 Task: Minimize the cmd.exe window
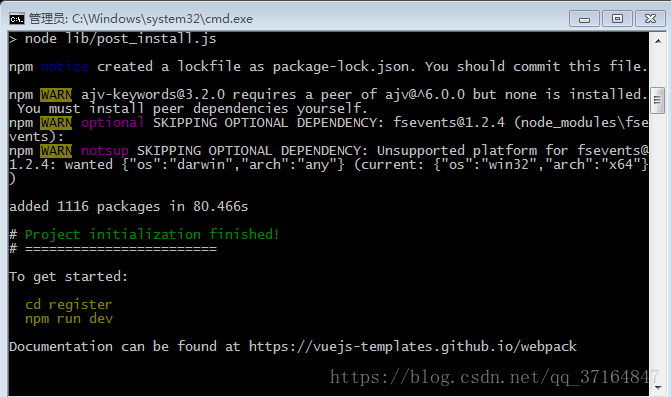point(584,19)
